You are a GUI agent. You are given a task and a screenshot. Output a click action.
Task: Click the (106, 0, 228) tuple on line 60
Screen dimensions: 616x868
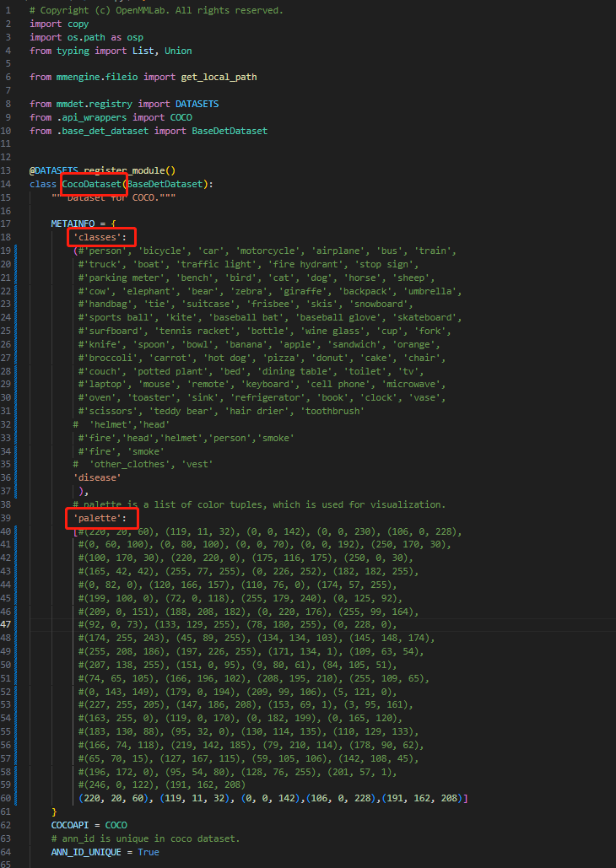[x=341, y=798]
